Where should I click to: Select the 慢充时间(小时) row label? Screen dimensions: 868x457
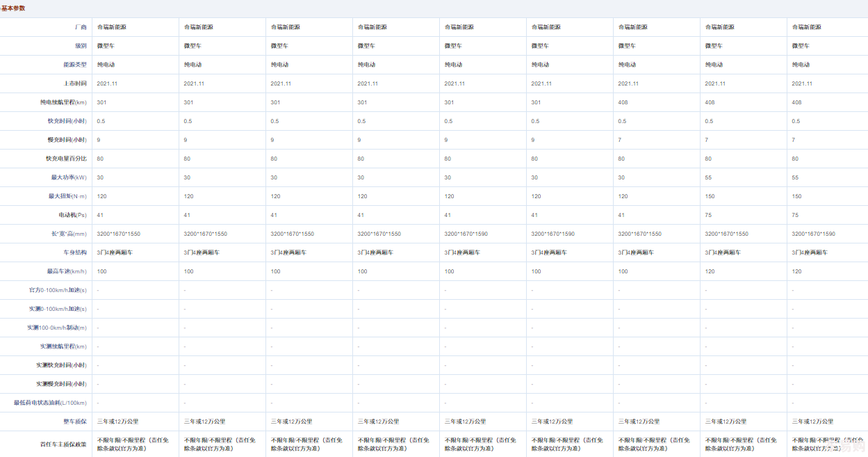tap(67, 140)
